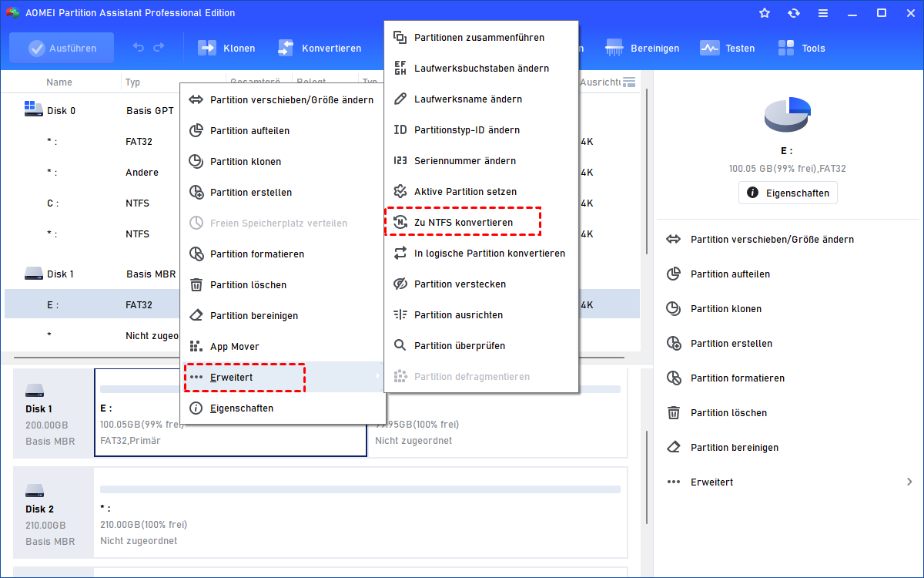Choose Partition löschen in the context menu
The image size is (924, 578).
283,284
